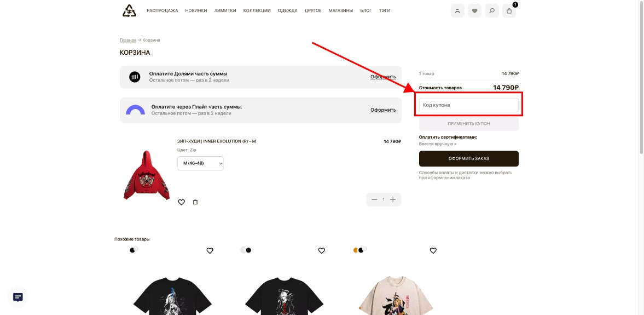Favorite the first black t-shirt

[x=210, y=251]
